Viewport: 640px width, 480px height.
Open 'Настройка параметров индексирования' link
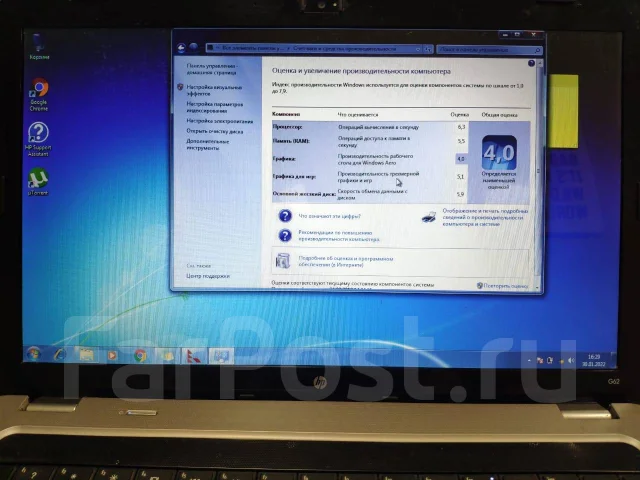pyautogui.click(x=215, y=107)
